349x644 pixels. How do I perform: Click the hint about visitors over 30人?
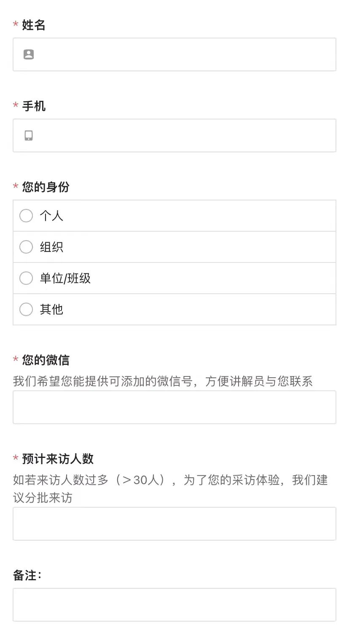[x=170, y=489]
